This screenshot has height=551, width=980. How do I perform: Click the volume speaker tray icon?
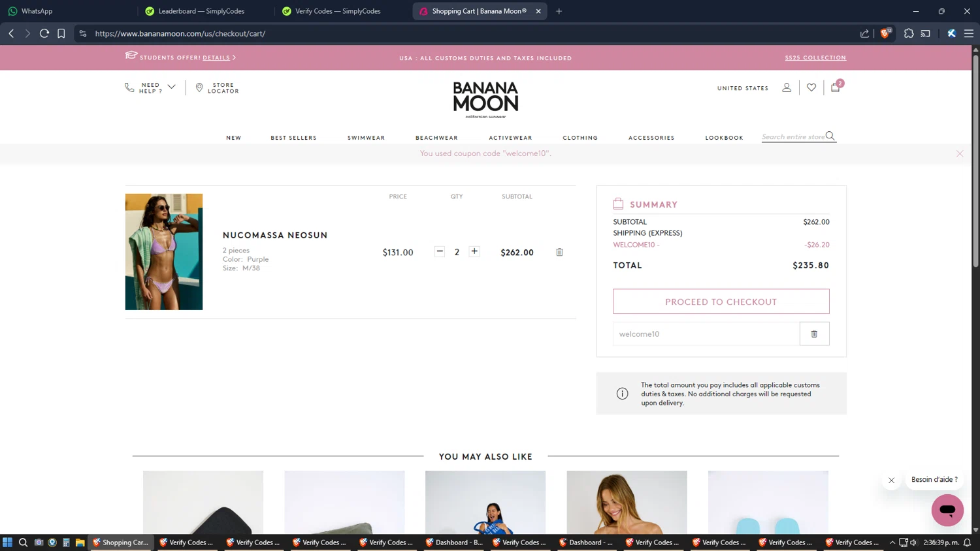pyautogui.click(x=913, y=543)
